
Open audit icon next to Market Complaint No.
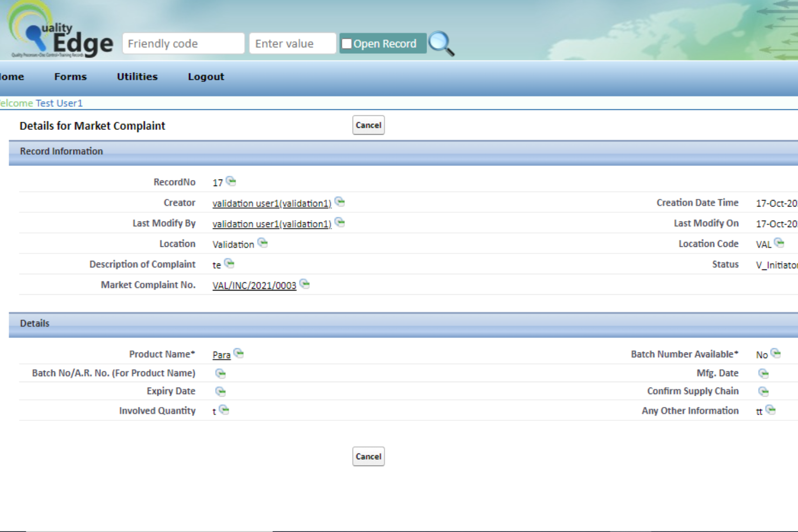(x=305, y=284)
